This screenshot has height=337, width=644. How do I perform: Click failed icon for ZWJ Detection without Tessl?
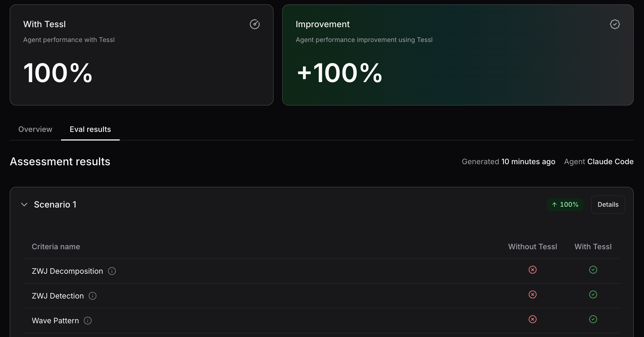pos(532,294)
